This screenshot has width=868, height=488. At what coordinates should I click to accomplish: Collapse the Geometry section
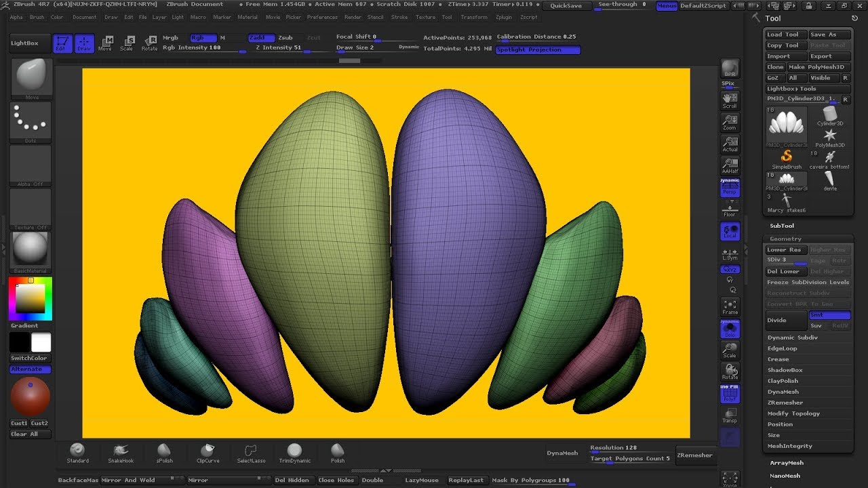pyautogui.click(x=785, y=239)
